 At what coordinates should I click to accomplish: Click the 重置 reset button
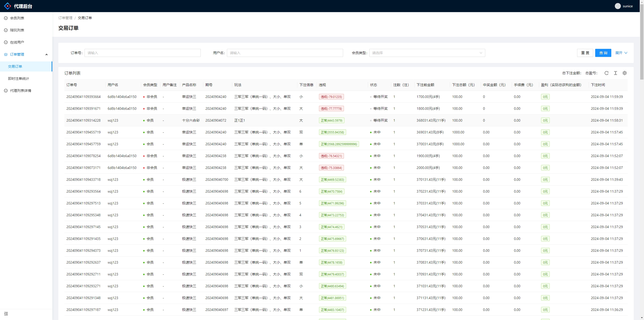click(x=585, y=53)
